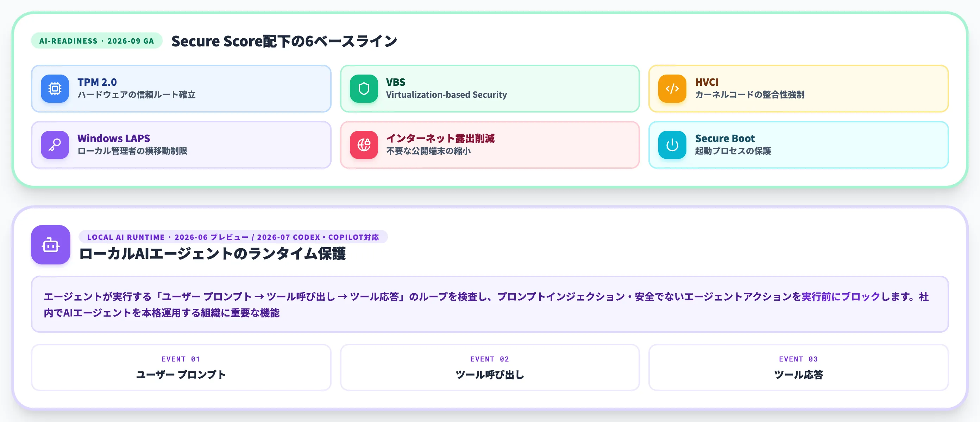Screen dimensions: 980x422
Task: Click the purple robot icon for local AI runtime
Action: (51, 245)
